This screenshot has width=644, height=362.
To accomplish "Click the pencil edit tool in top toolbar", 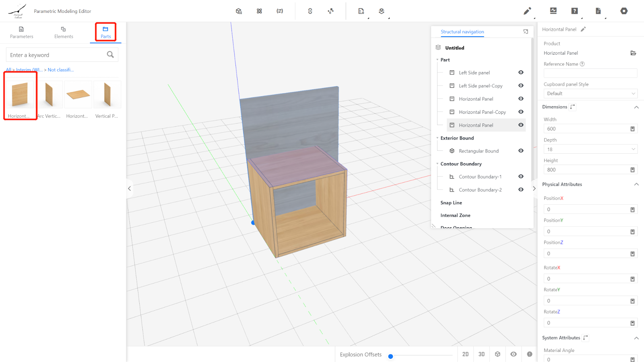I will pyautogui.click(x=527, y=11).
